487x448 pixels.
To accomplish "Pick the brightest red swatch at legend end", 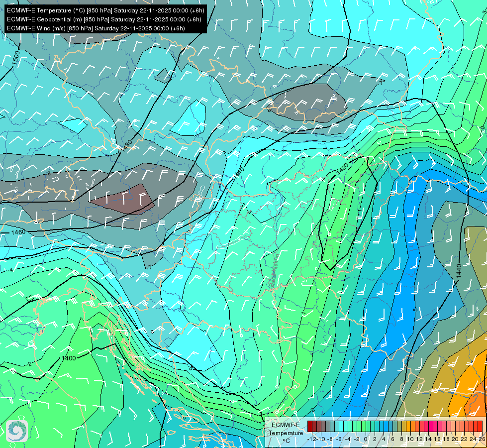I will point(480,426).
